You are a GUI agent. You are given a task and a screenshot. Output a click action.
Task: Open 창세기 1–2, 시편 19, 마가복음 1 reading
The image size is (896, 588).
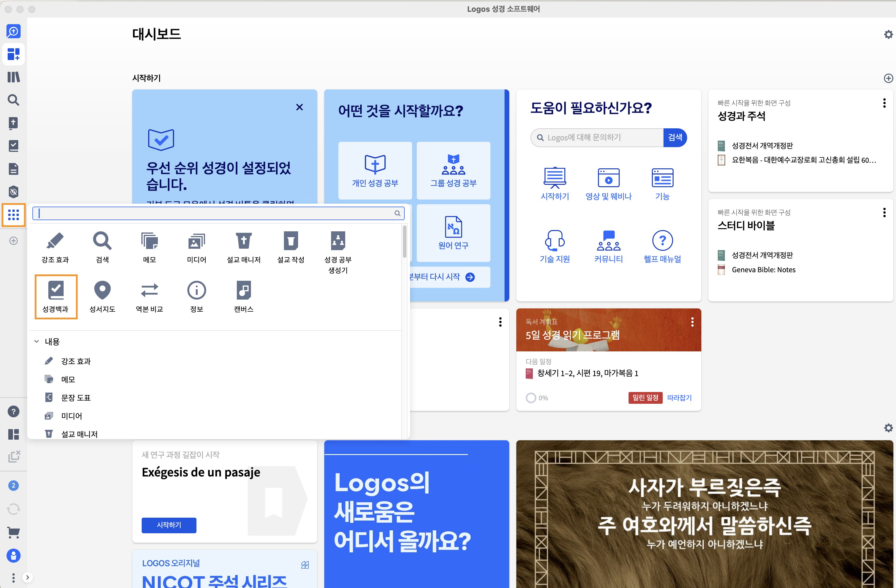[587, 373]
